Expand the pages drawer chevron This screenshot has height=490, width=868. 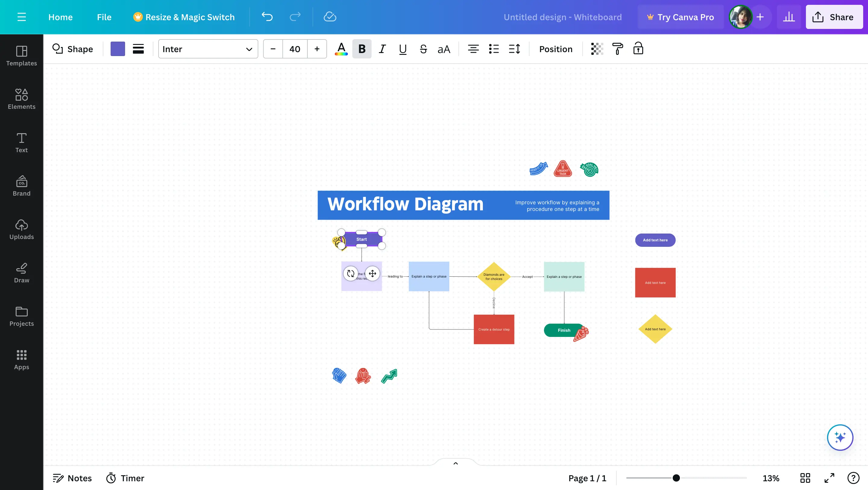coord(456,463)
